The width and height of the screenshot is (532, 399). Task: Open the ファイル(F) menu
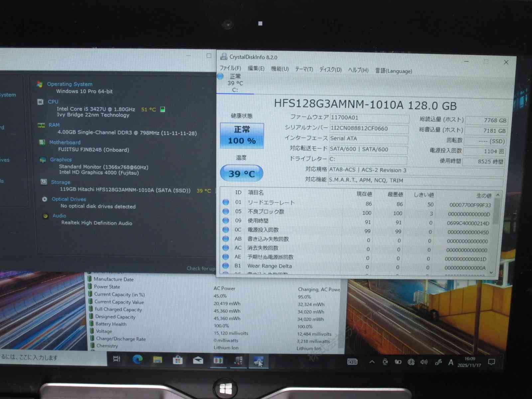coord(230,68)
